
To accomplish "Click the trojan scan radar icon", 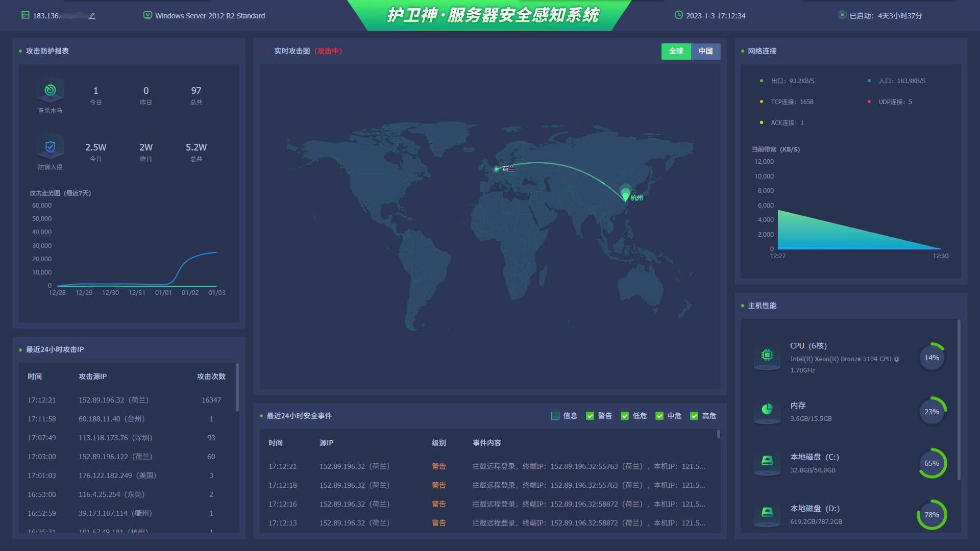I will (x=50, y=90).
